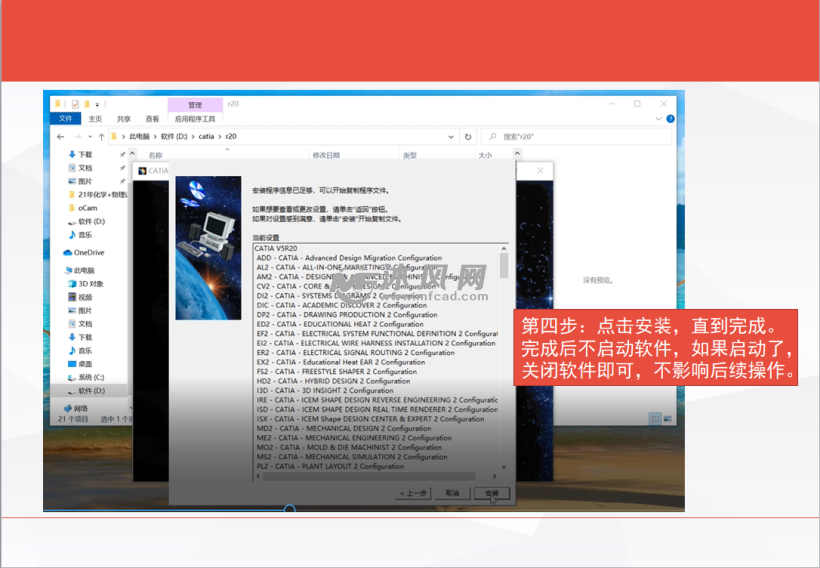Open recent locations dropdown arrow
The height and width of the screenshot is (568, 820).
point(90,137)
